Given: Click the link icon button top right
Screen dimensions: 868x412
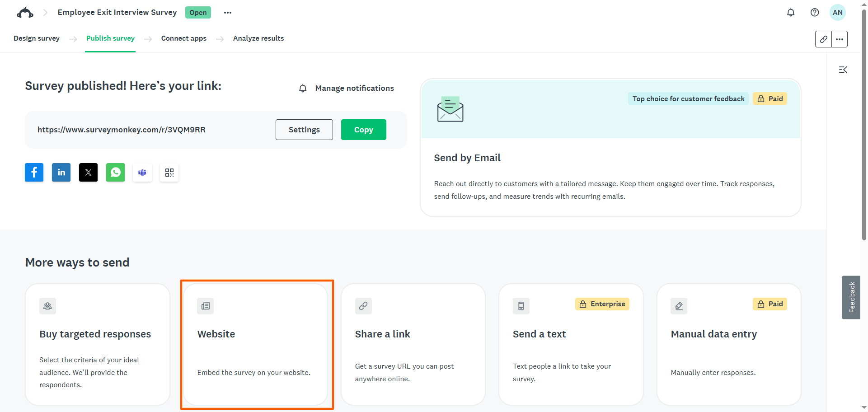Looking at the screenshot, I should tap(823, 39).
